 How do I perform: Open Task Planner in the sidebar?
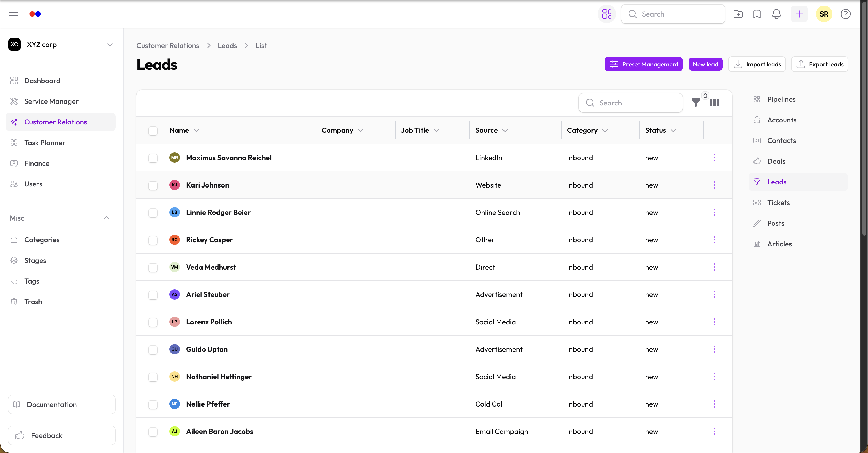[x=61, y=143]
